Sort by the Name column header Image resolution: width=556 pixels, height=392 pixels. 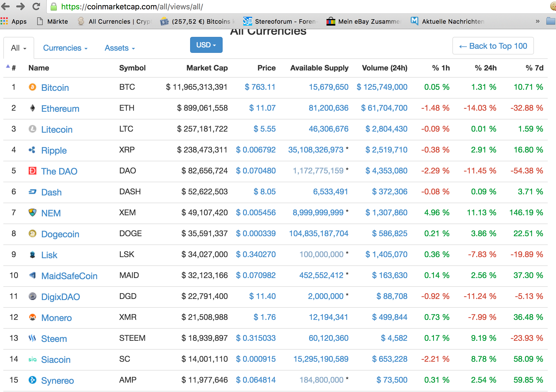tap(39, 68)
